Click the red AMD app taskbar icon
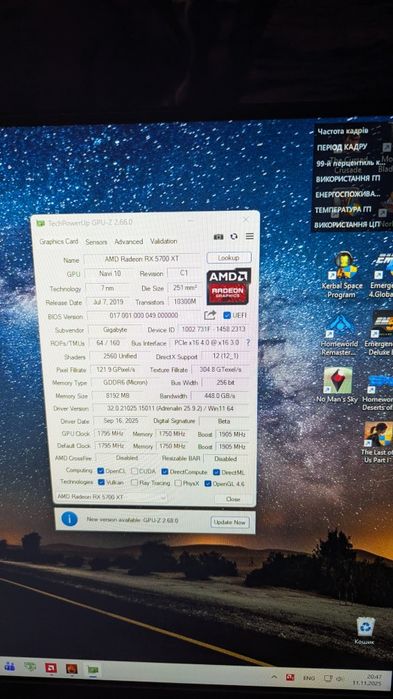 (51, 668)
